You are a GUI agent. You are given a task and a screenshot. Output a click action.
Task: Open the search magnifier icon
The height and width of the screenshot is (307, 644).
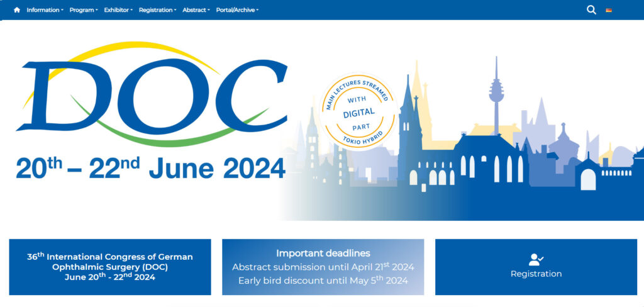click(x=591, y=10)
